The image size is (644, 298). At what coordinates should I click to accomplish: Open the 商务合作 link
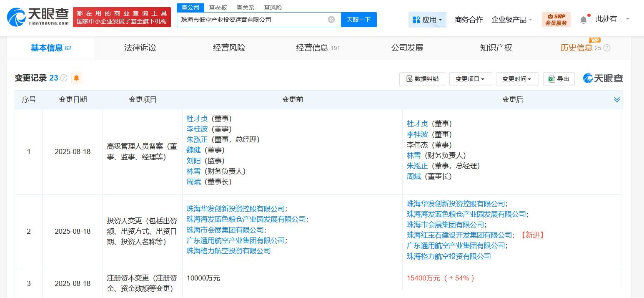(x=469, y=20)
